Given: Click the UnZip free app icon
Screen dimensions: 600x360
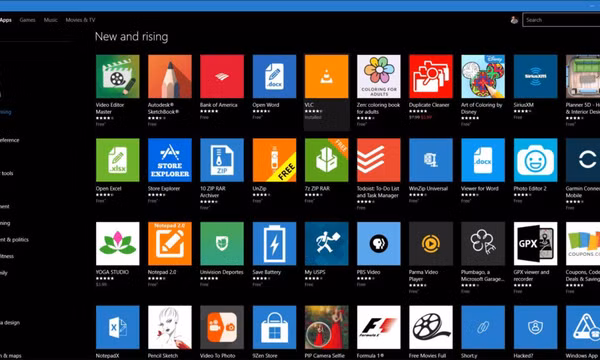Looking at the screenshot, I should click(x=274, y=160).
